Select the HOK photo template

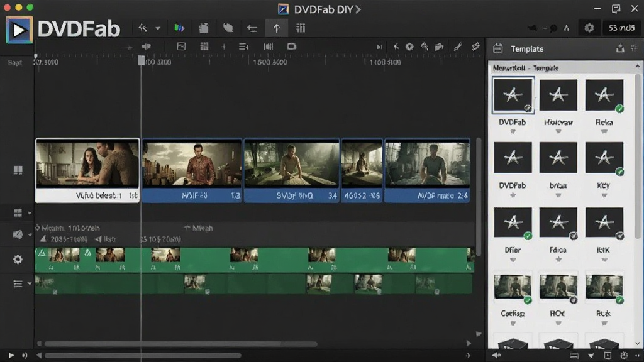point(558,287)
